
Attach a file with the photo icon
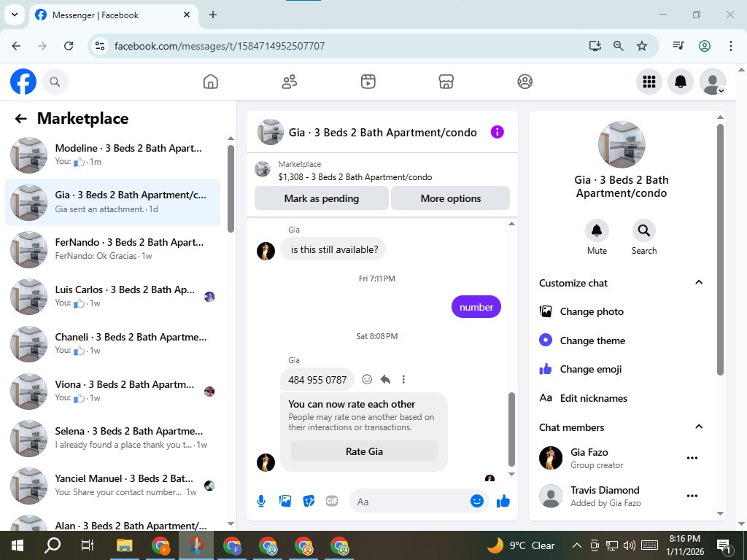(x=285, y=502)
